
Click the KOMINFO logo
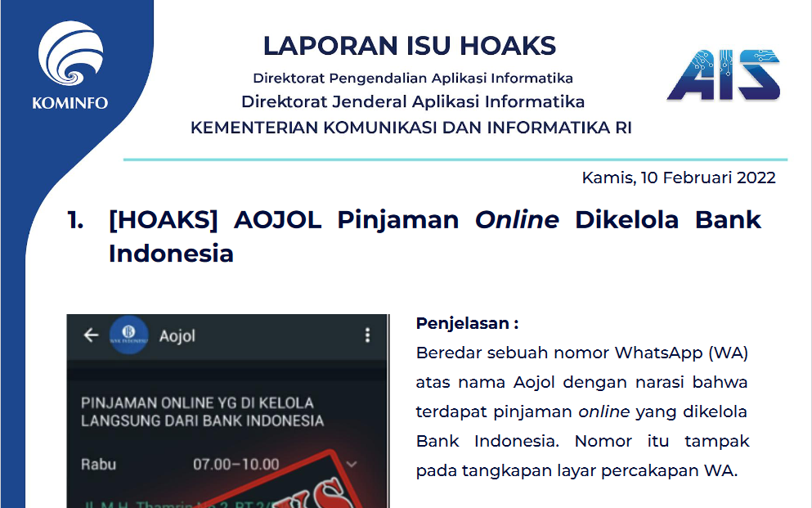(70, 65)
